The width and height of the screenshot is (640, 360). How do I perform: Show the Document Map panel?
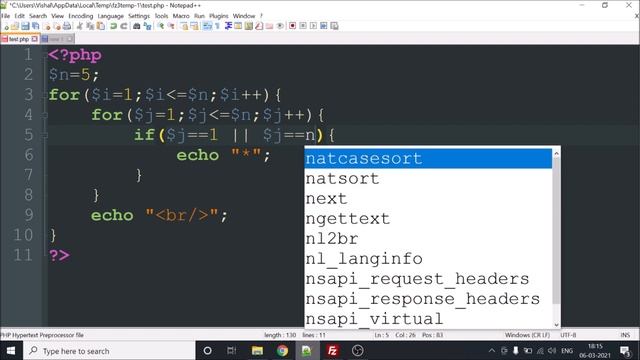click(249, 26)
